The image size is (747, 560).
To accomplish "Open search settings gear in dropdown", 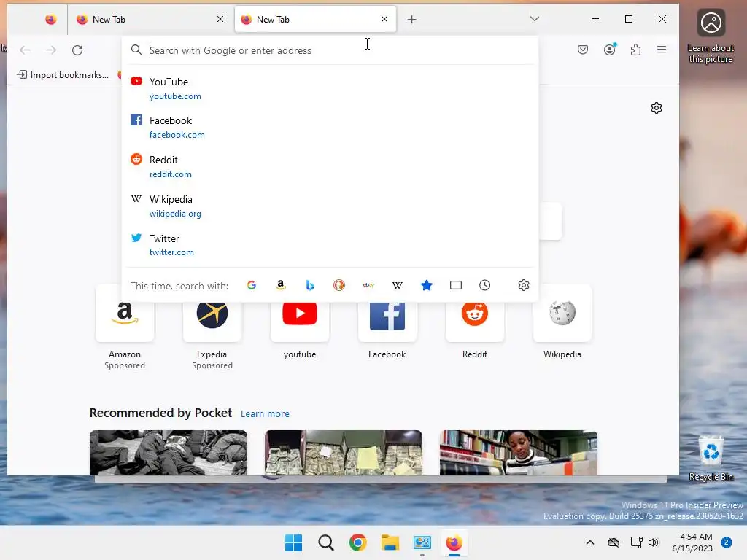I will click(x=524, y=285).
